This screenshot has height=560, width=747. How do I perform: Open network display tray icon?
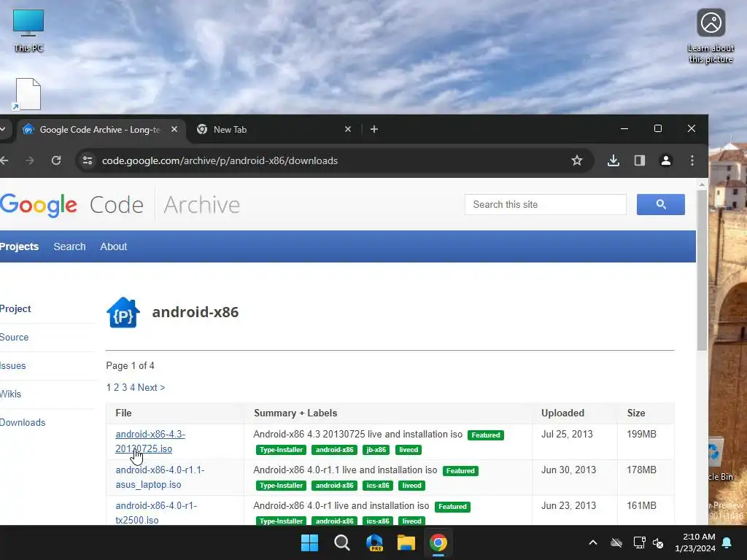click(x=639, y=542)
